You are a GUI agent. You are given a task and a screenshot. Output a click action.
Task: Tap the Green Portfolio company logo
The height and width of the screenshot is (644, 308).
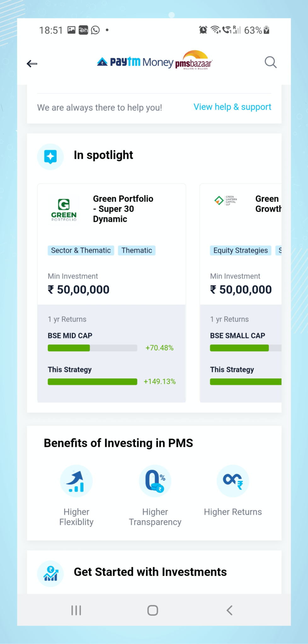click(x=63, y=208)
